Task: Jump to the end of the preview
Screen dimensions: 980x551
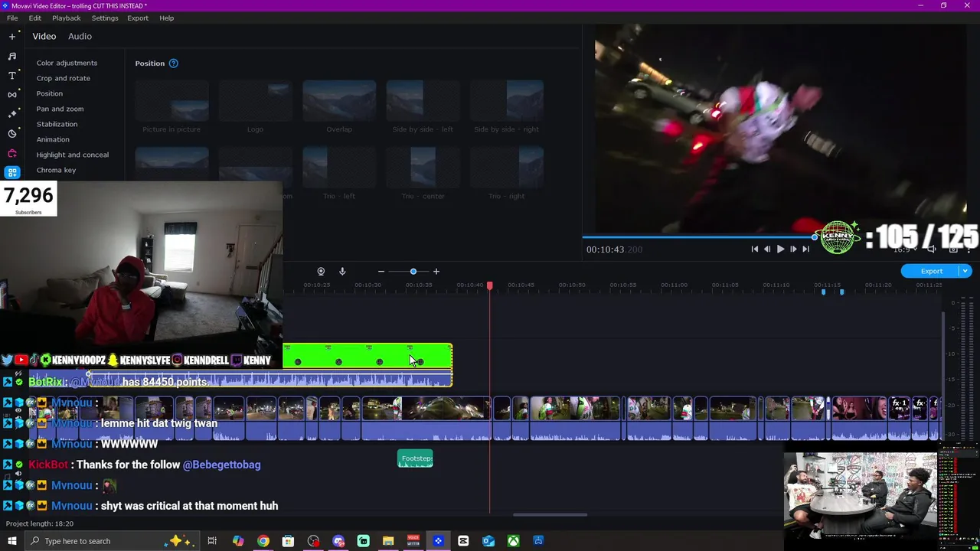Action: (805, 249)
